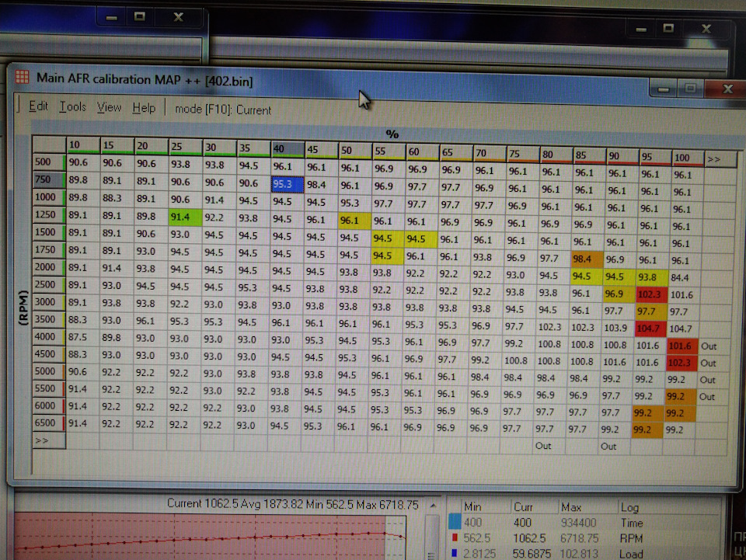This screenshot has height=560, width=746.
Task: Click the blue Load color swatch in log panel
Action: pos(455,553)
